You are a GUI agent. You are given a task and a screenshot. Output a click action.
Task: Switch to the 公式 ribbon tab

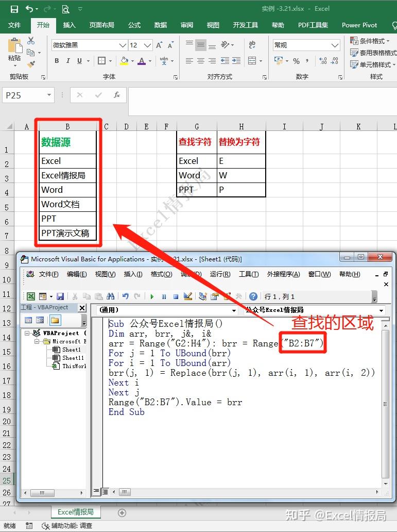[x=134, y=25]
